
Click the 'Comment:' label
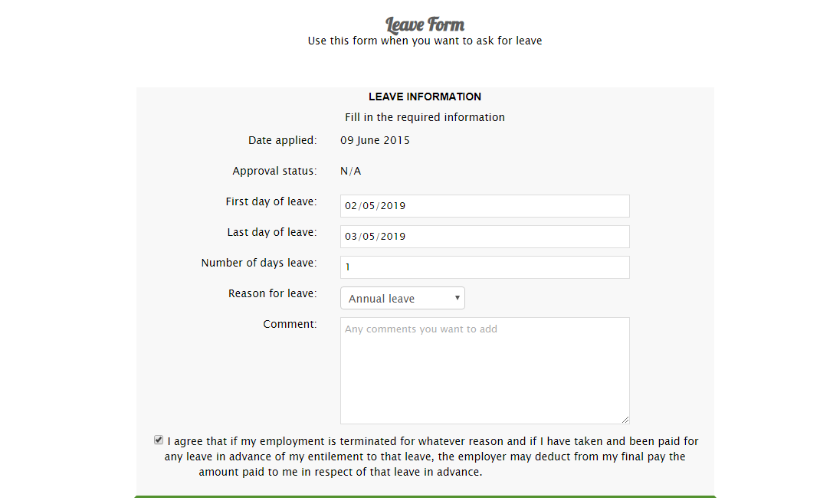(x=290, y=324)
